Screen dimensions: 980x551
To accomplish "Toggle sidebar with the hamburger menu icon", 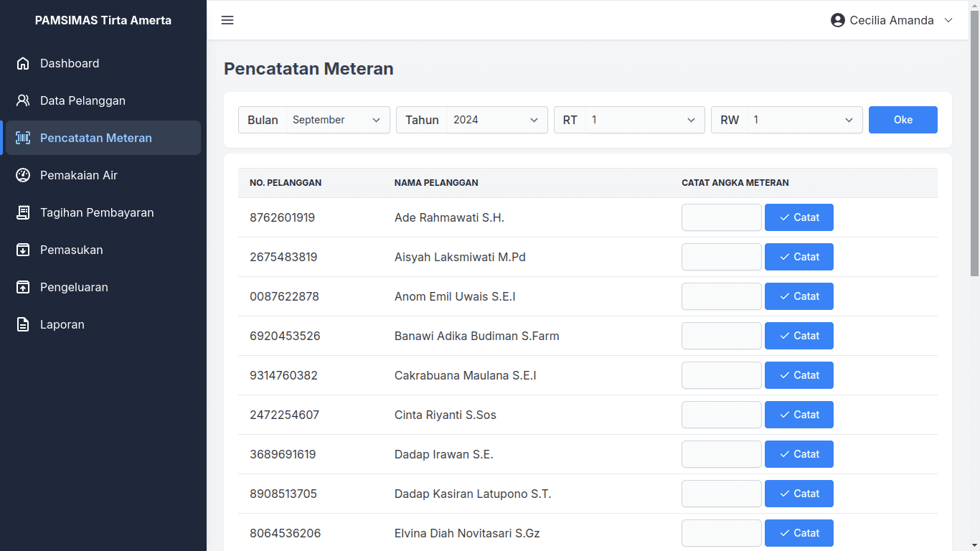I will 227,20.
